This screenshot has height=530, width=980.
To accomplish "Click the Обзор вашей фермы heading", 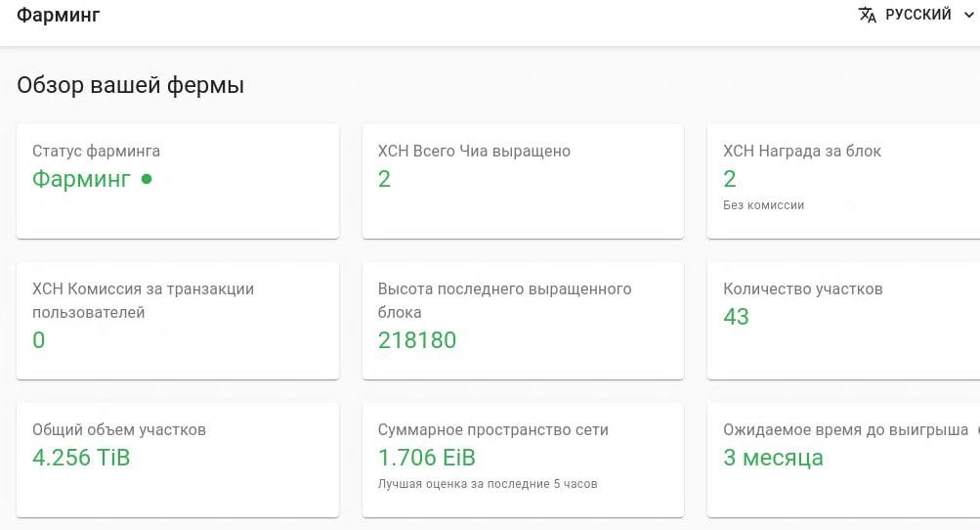I will tap(130, 85).
